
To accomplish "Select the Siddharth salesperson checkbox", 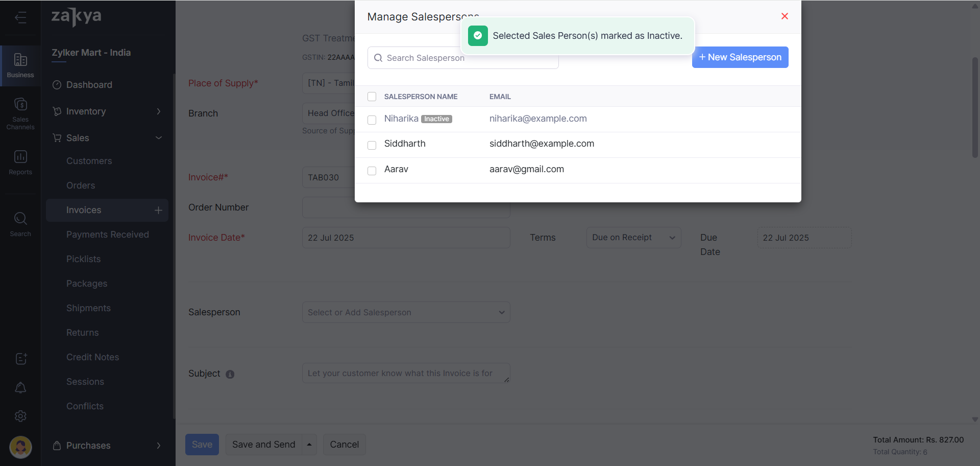I will tap(372, 145).
